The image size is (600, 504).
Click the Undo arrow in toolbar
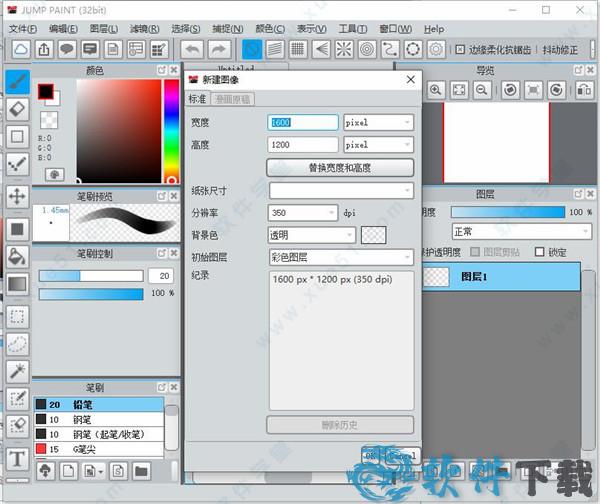(x=192, y=49)
